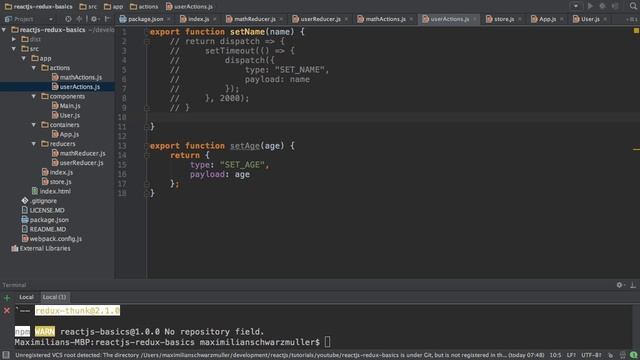Click the LF line separator in status bar
Viewport: 640px width, 360px height.
571,355
